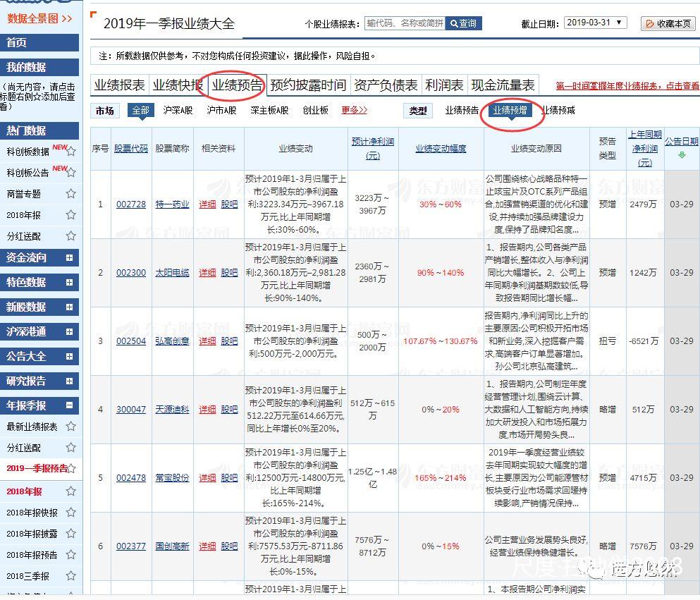Star the 2018三季报 entry

coord(71,575)
